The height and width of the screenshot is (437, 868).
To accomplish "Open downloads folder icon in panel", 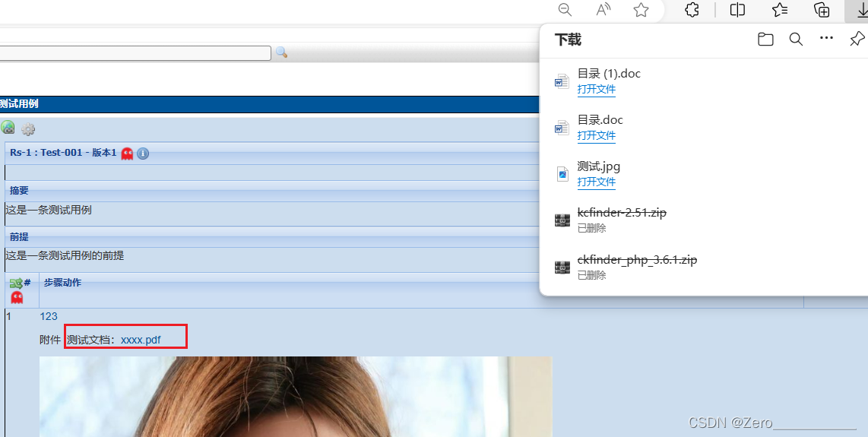I will (765, 40).
